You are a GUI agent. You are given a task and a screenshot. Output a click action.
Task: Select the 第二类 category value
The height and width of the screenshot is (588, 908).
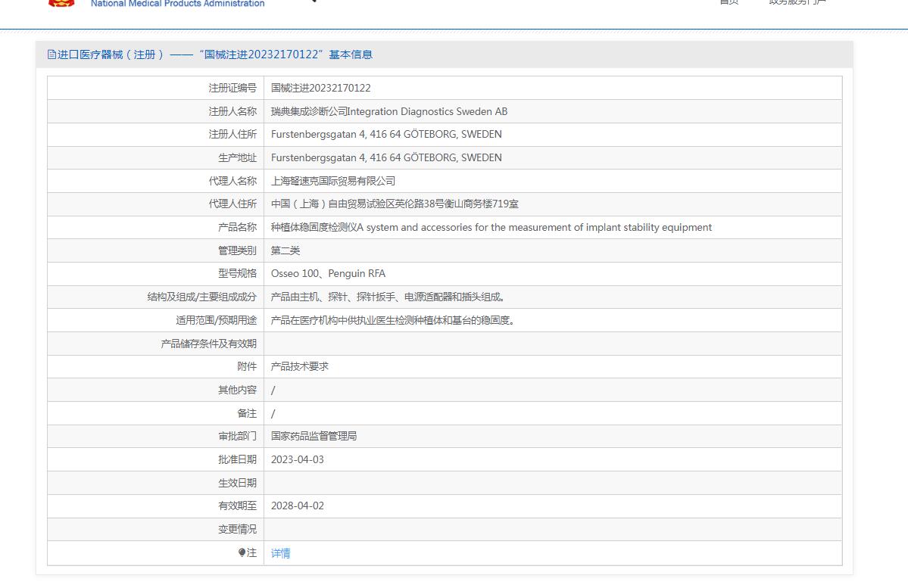(286, 250)
